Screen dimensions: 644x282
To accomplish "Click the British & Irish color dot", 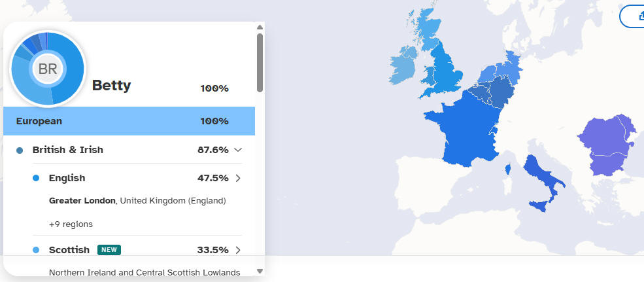I will coord(20,150).
